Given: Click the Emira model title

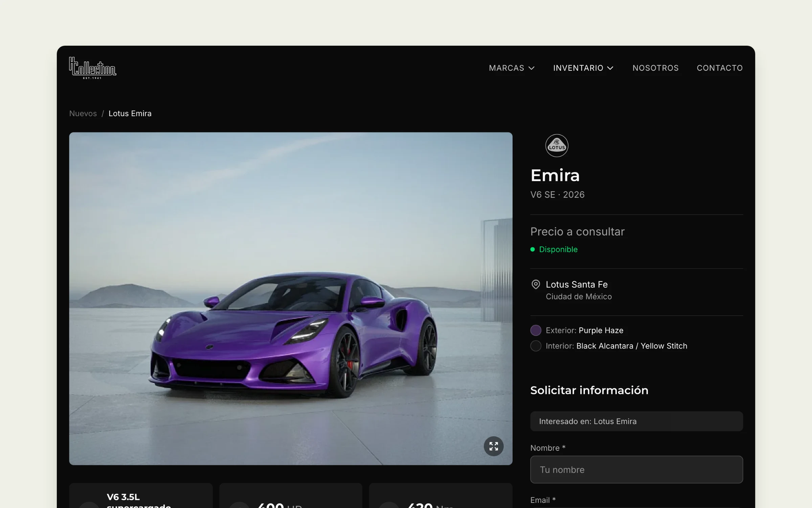Looking at the screenshot, I should [x=555, y=175].
